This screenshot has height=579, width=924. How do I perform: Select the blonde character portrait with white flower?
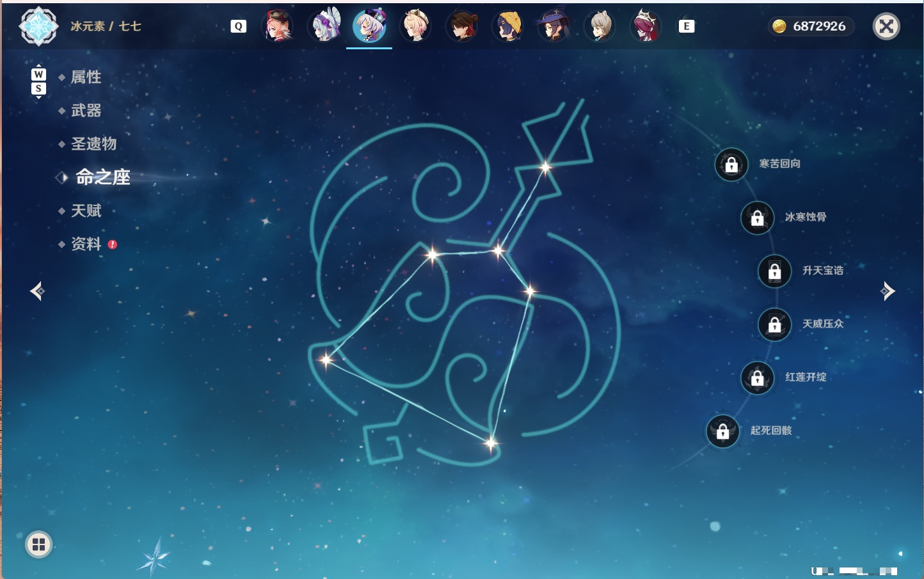tap(416, 26)
